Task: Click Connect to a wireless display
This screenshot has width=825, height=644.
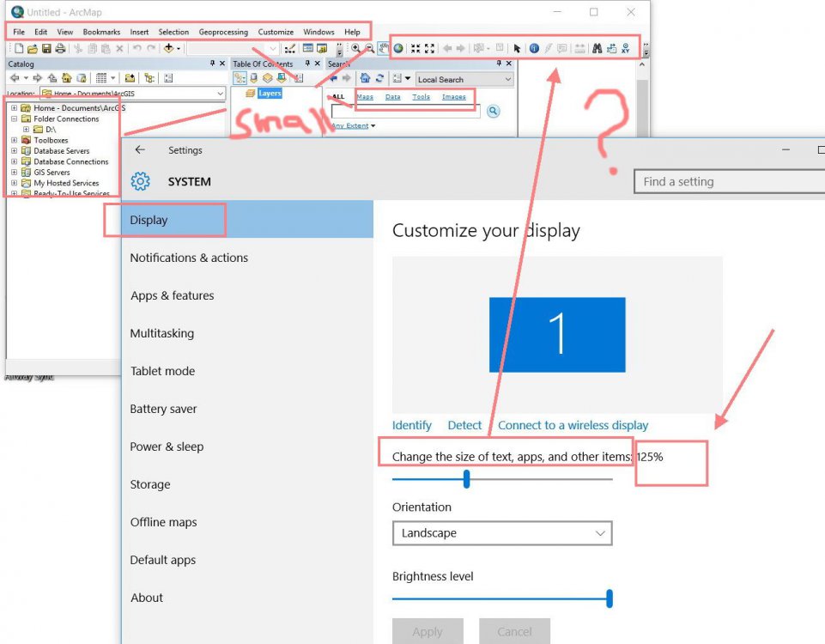Action: point(573,425)
